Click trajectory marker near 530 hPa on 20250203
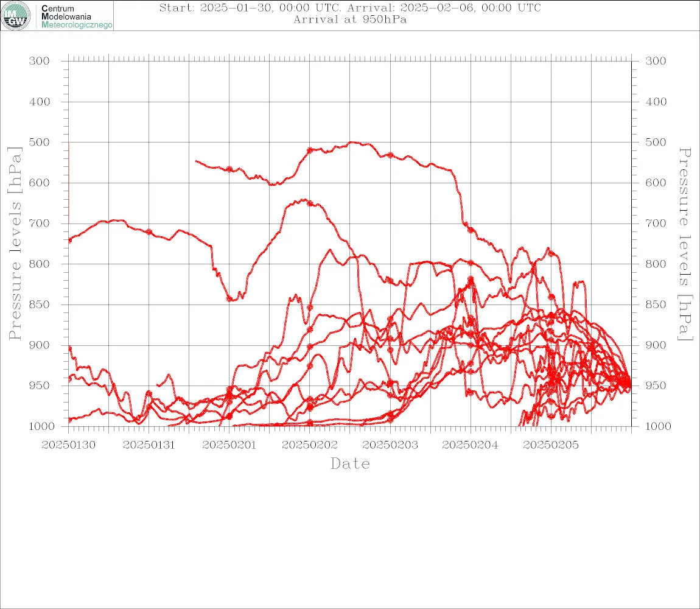The width and height of the screenshot is (700, 609). click(x=390, y=155)
